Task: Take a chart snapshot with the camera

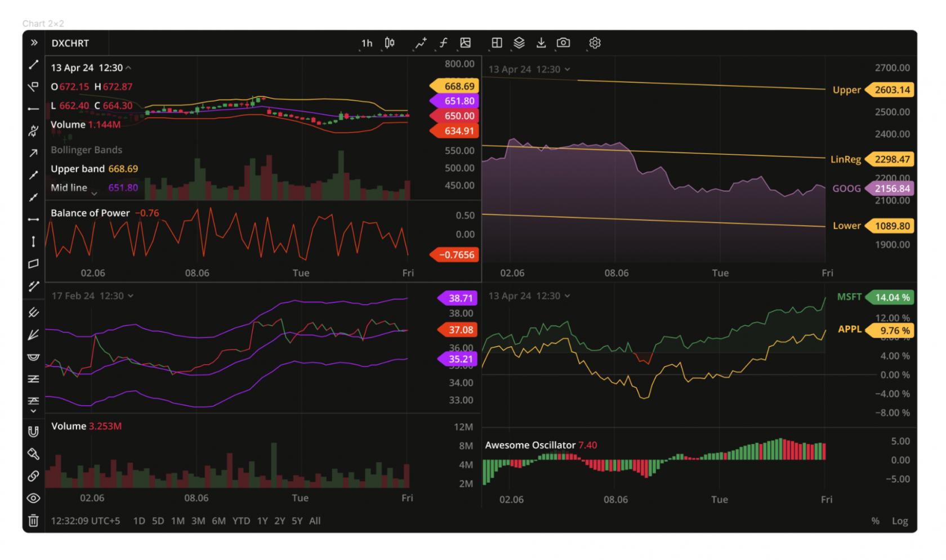Action: click(563, 43)
